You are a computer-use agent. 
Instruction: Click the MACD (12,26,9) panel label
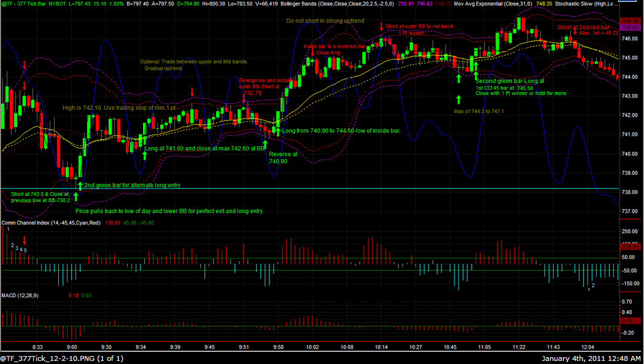[x=20, y=295]
